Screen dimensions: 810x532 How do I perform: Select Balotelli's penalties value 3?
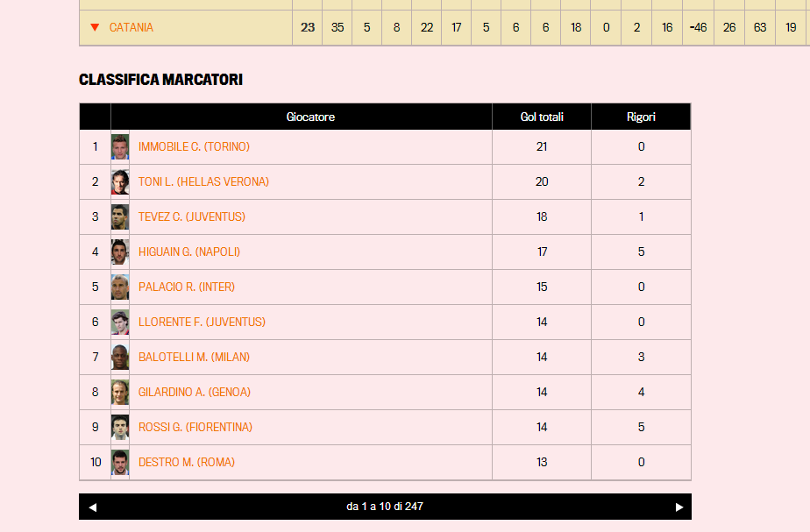pyautogui.click(x=641, y=358)
